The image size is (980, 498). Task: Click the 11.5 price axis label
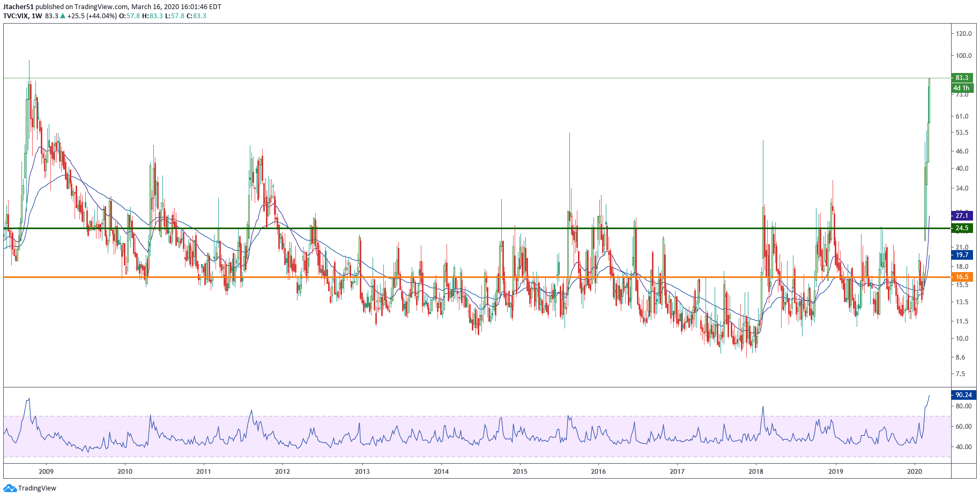click(962, 321)
